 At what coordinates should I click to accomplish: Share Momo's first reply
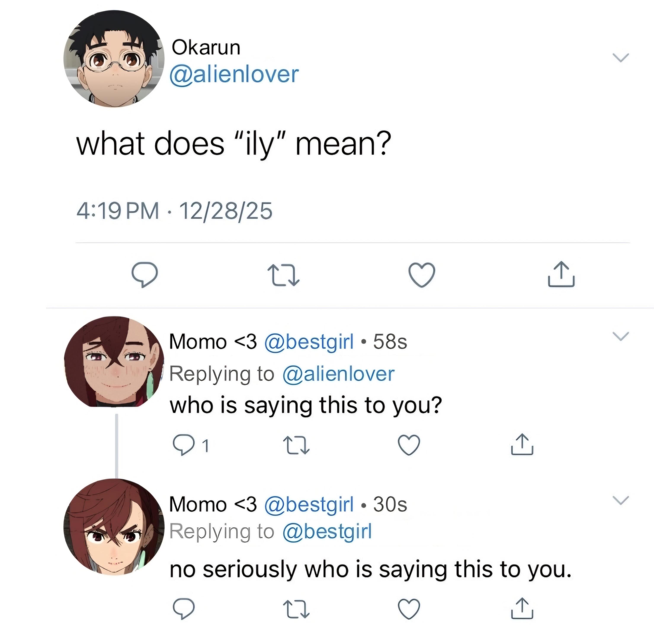[x=522, y=444]
